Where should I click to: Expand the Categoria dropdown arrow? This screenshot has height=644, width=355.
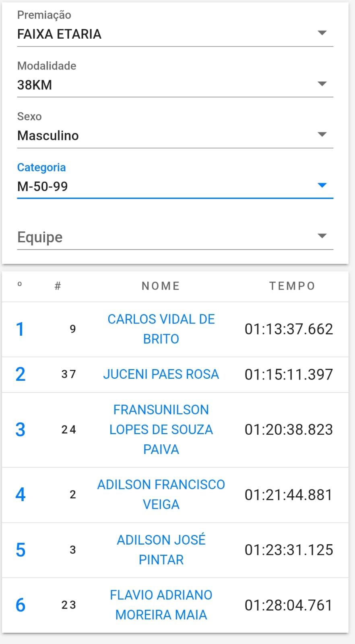click(x=322, y=185)
